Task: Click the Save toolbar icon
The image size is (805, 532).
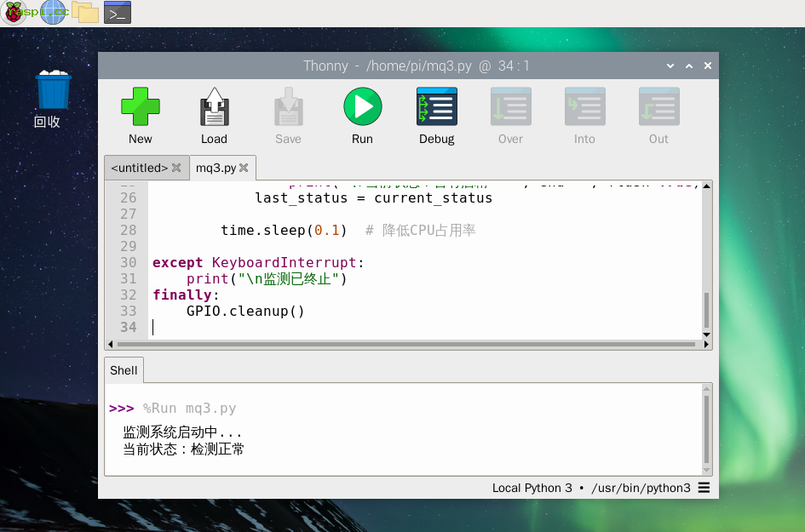Action: coord(288,107)
